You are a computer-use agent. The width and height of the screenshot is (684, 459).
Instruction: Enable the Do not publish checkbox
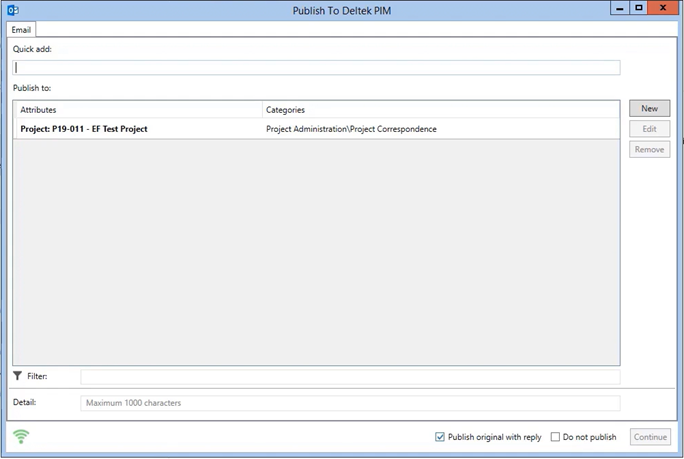click(555, 437)
